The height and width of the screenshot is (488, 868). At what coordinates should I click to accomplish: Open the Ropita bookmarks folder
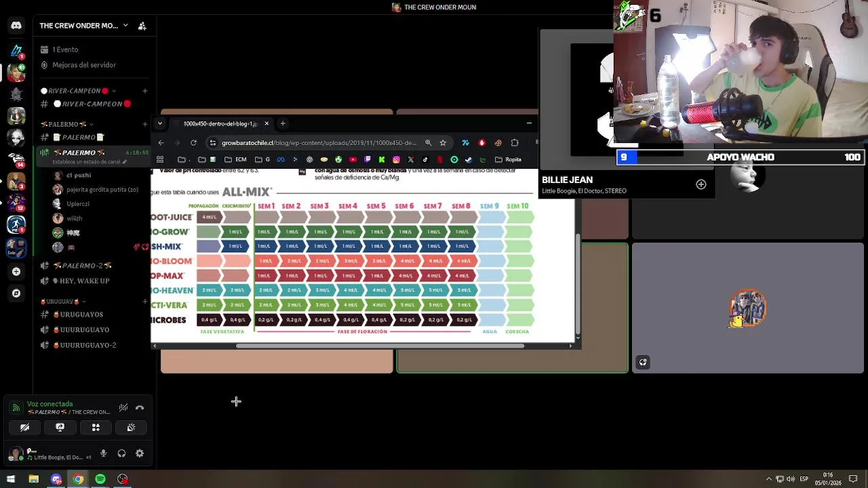point(509,160)
